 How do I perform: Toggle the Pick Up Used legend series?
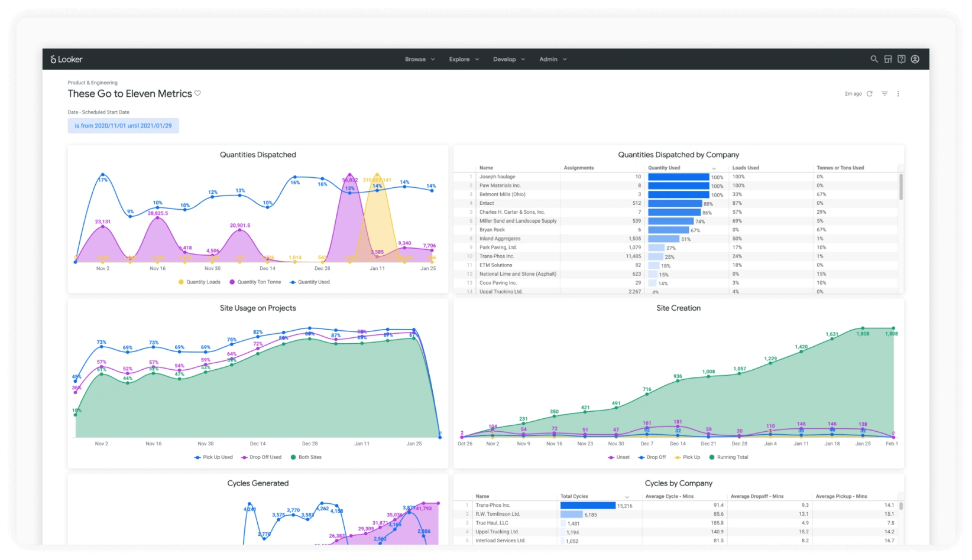click(x=213, y=457)
